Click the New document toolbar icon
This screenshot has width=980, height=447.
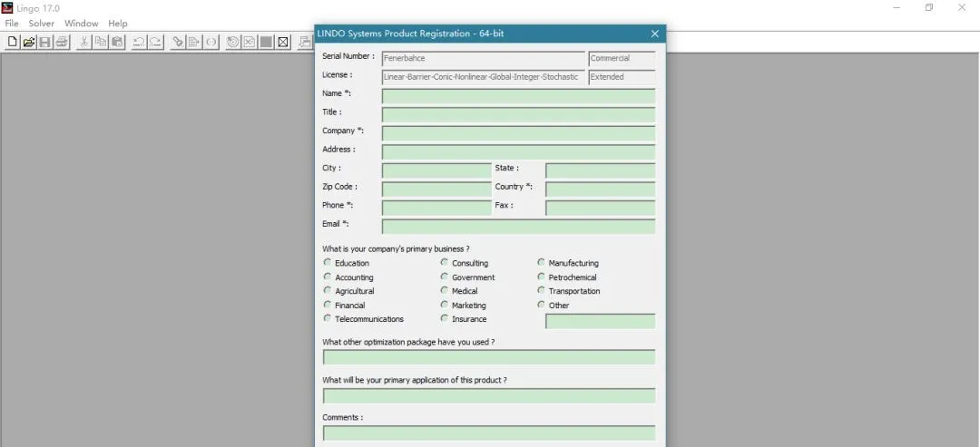13,42
